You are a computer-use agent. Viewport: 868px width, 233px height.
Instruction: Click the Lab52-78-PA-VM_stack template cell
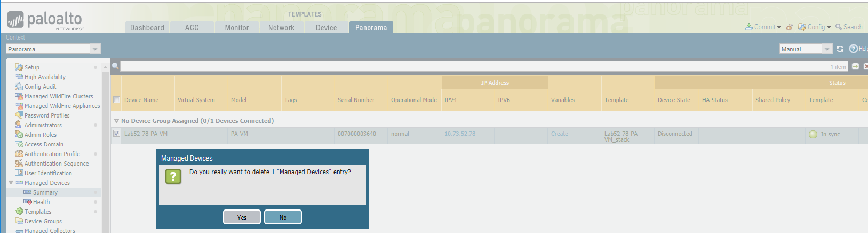pyautogui.click(x=622, y=136)
